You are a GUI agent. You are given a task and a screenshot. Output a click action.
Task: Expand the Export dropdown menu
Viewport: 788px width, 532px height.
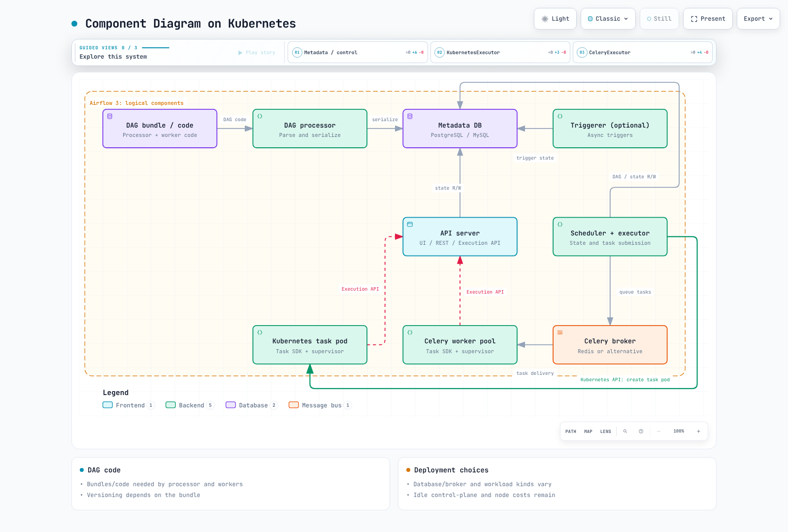[758, 19]
